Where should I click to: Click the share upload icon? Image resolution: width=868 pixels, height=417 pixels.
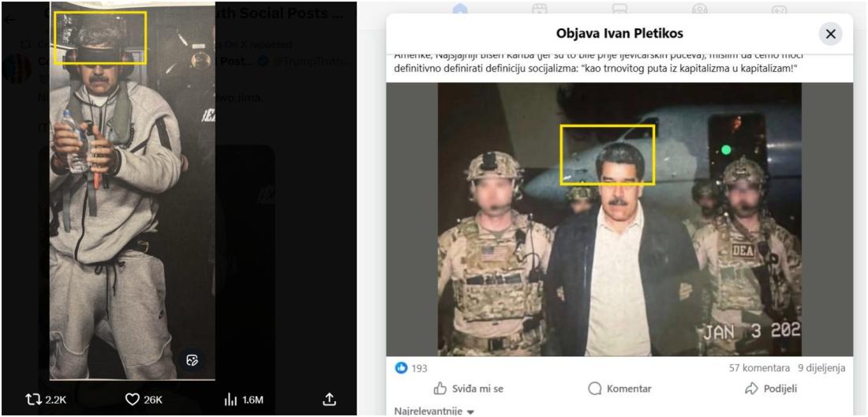tap(330, 400)
